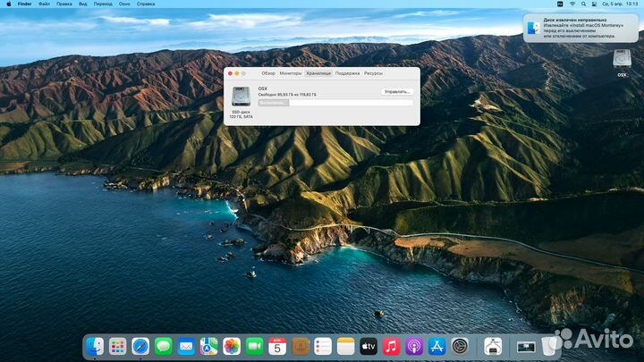Switch to the Обзор tab
The width and height of the screenshot is (644, 362).
pos(268,73)
